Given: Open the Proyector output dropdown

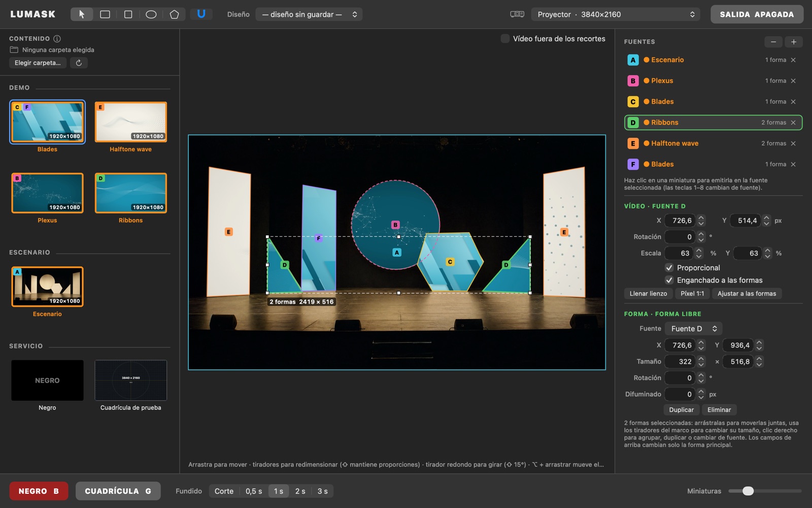Looking at the screenshot, I should (616, 14).
